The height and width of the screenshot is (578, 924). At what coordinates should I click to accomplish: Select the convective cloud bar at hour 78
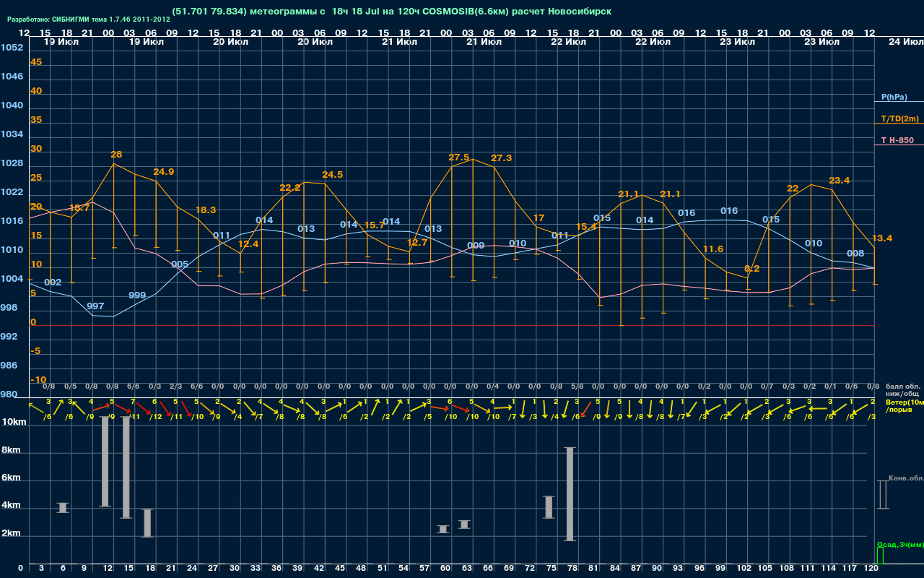(570, 494)
